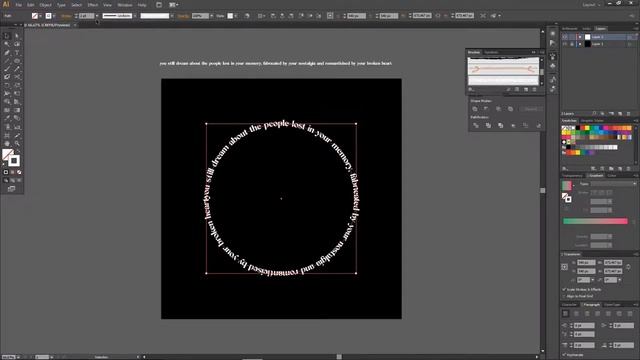Open the Window menu
This screenshot has width=640, height=360.
pos(125,5)
